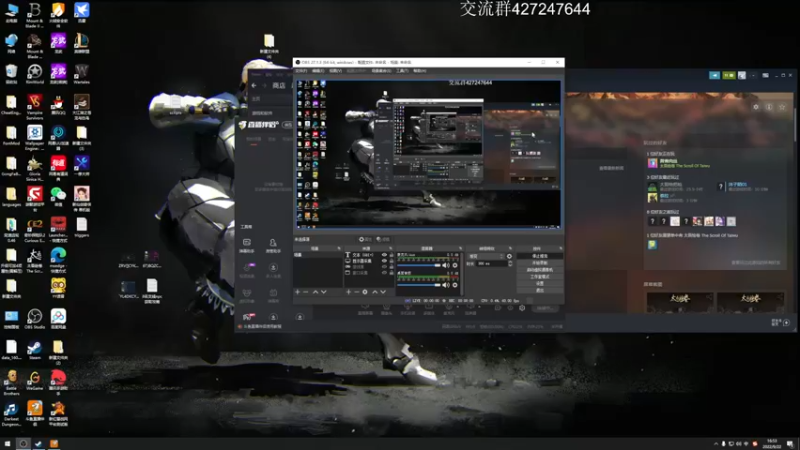The height and width of the screenshot is (450, 800).
Task: Click the OBS preview canvas
Action: tap(429, 153)
